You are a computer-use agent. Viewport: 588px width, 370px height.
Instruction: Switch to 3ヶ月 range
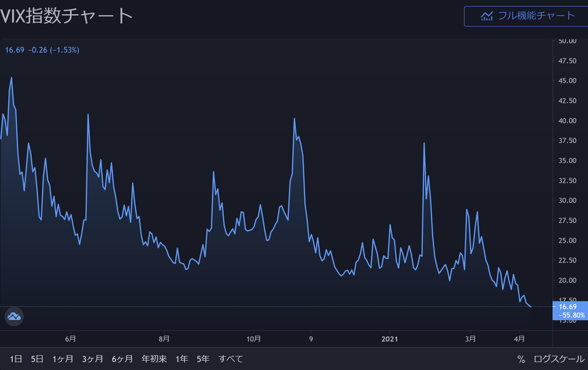tap(92, 359)
